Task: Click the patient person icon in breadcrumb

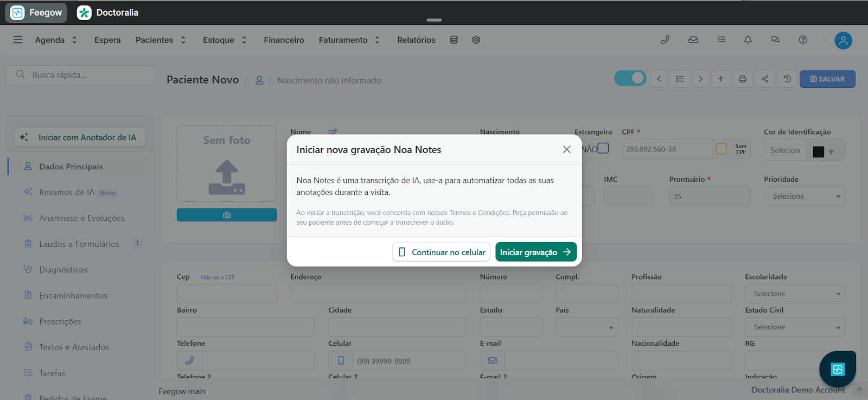Action: click(259, 80)
